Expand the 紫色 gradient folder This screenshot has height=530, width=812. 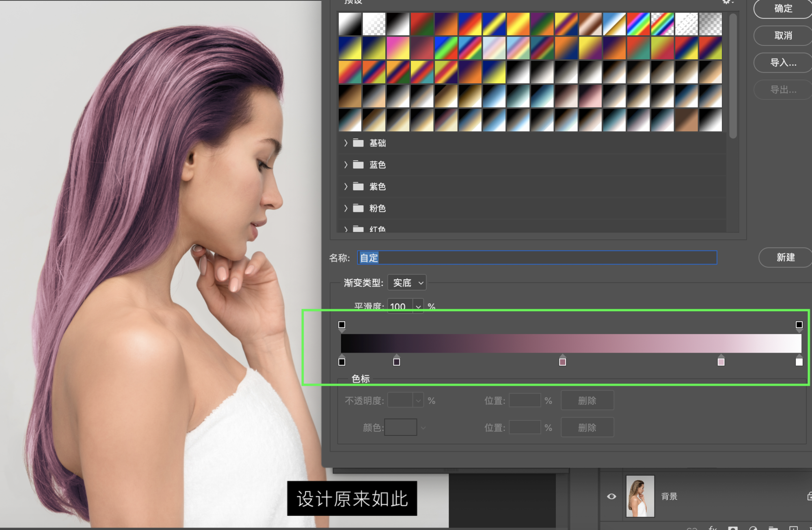[346, 186]
